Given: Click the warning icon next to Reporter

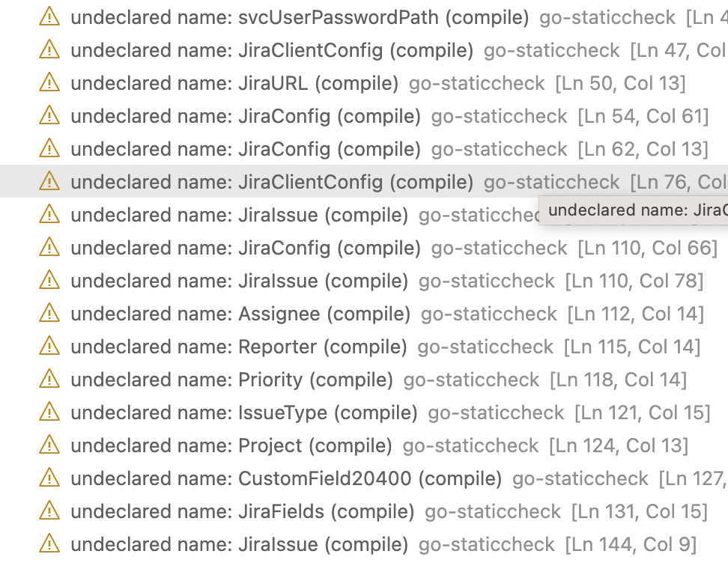Looking at the screenshot, I should (49, 347).
